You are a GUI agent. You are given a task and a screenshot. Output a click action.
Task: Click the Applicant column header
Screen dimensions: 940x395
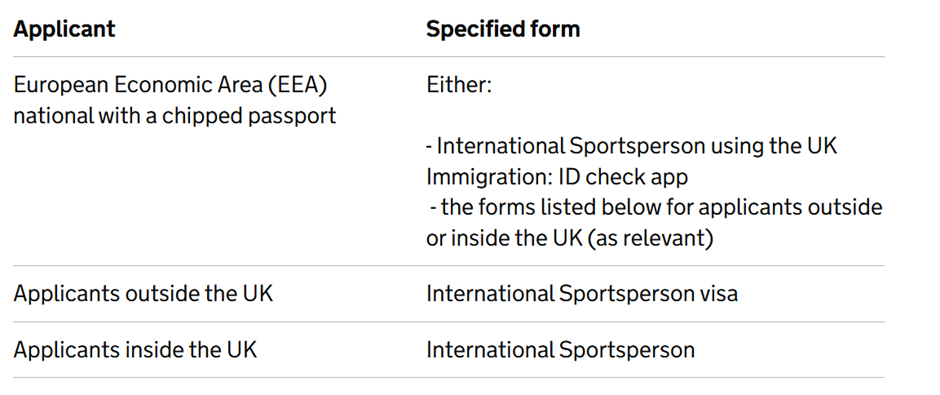pyautogui.click(x=64, y=29)
